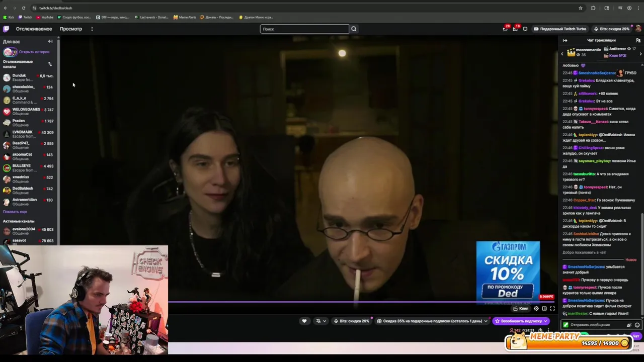Open the Просмотр tab

pos(71,29)
